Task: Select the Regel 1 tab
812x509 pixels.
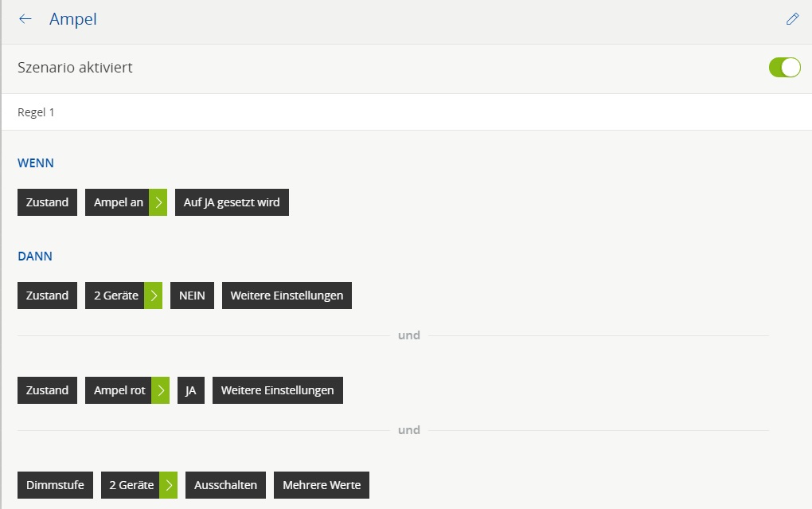Action: click(37, 112)
